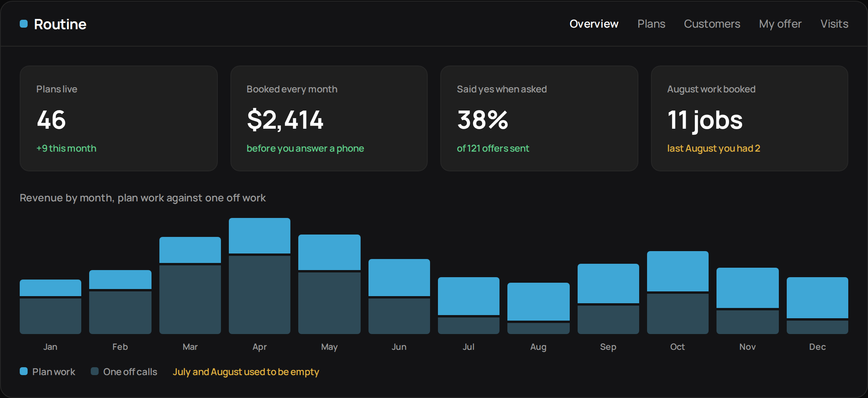Screen dimensions: 868x398
Task: Select September's plan work bar segment
Action: [x=608, y=283]
